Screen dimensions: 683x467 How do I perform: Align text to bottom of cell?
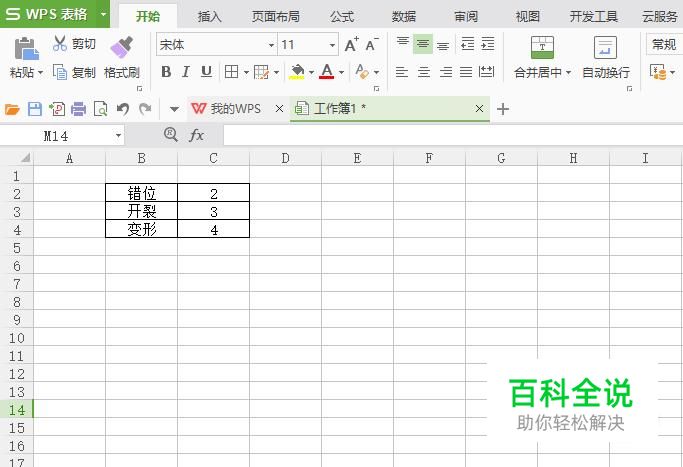pyautogui.click(x=443, y=44)
